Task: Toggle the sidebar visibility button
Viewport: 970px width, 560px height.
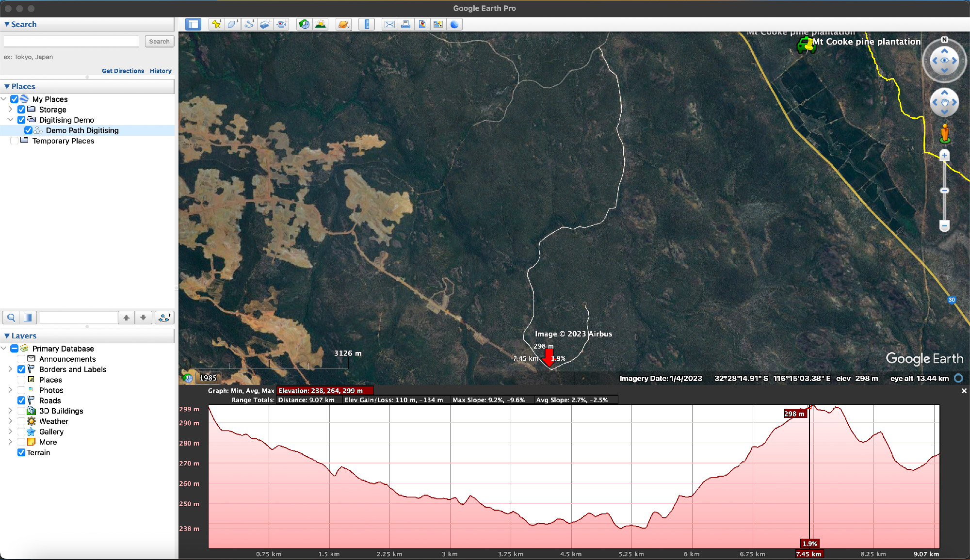Action: point(193,24)
